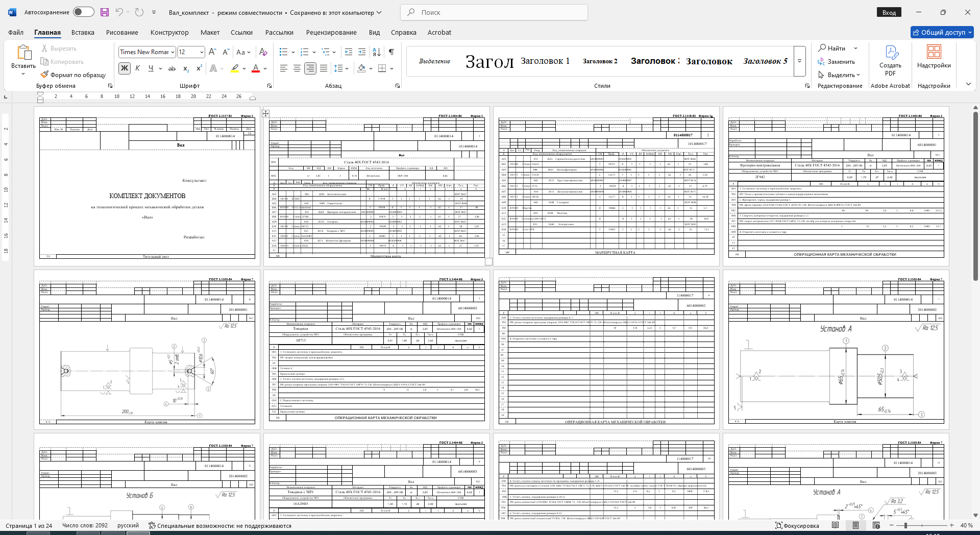Click the bulleted list icon

[284, 52]
